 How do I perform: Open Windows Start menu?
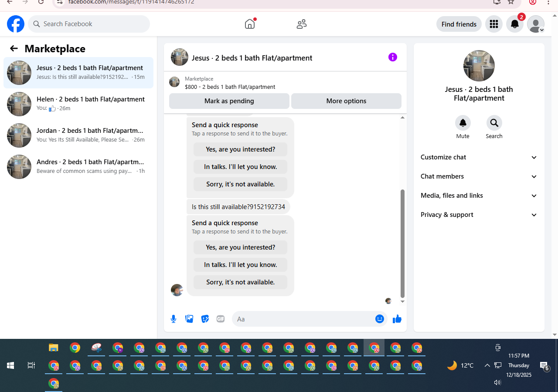10,365
